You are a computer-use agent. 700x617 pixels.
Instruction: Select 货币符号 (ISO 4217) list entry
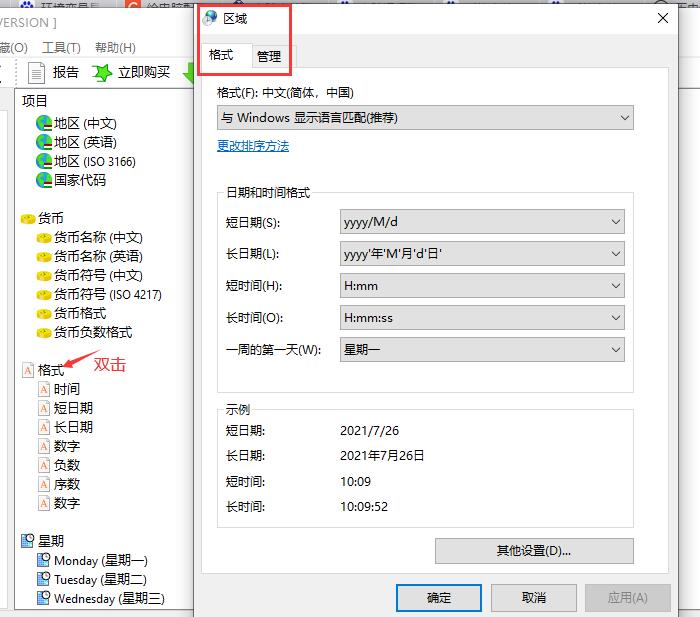point(108,294)
